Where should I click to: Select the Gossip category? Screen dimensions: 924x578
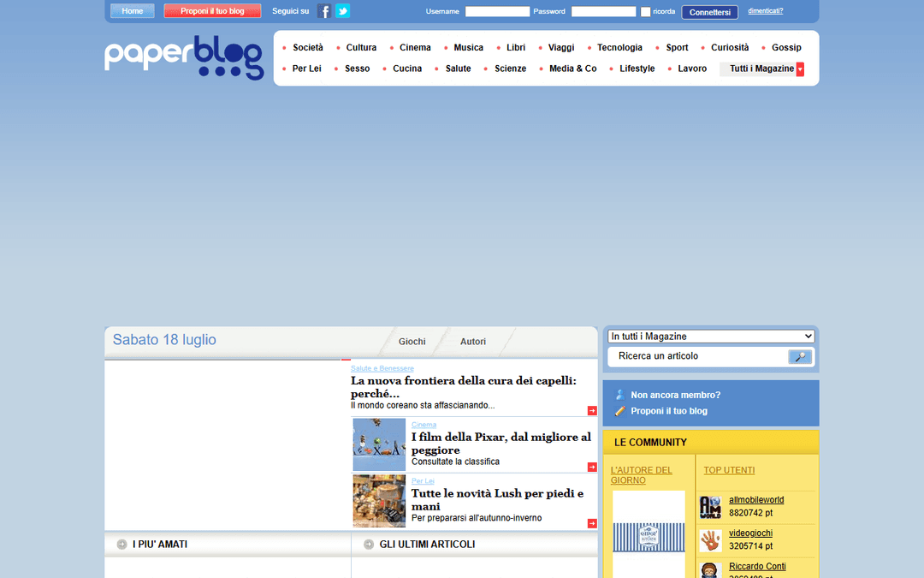tap(786, 48)
